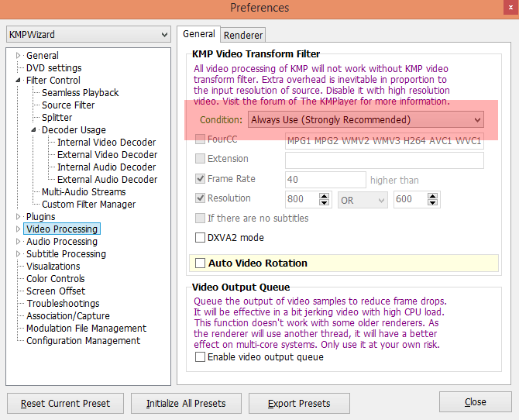This screenshot has height=420, width=519.
Task: Click the Reset Current Preset button
Action: tap(65, 403)
